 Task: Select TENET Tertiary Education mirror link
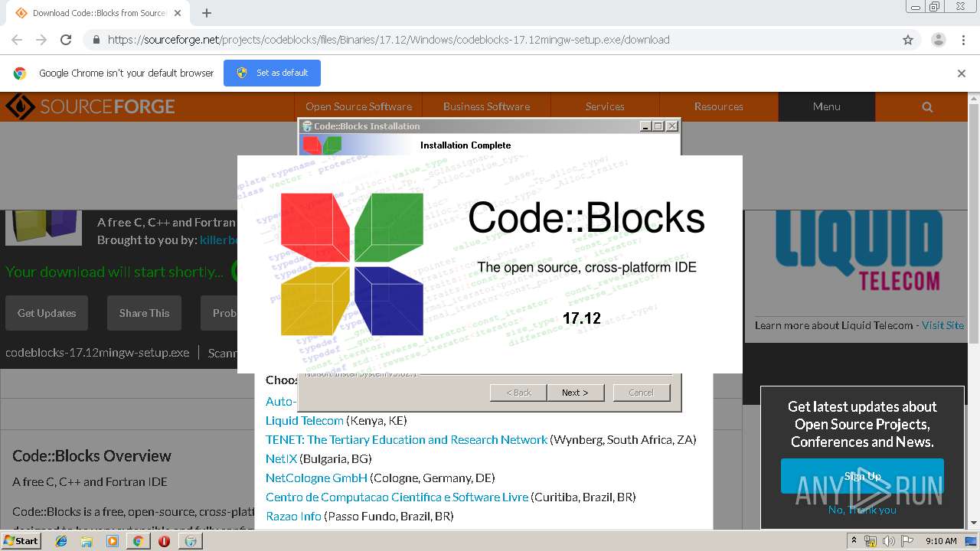pos(407,439)
